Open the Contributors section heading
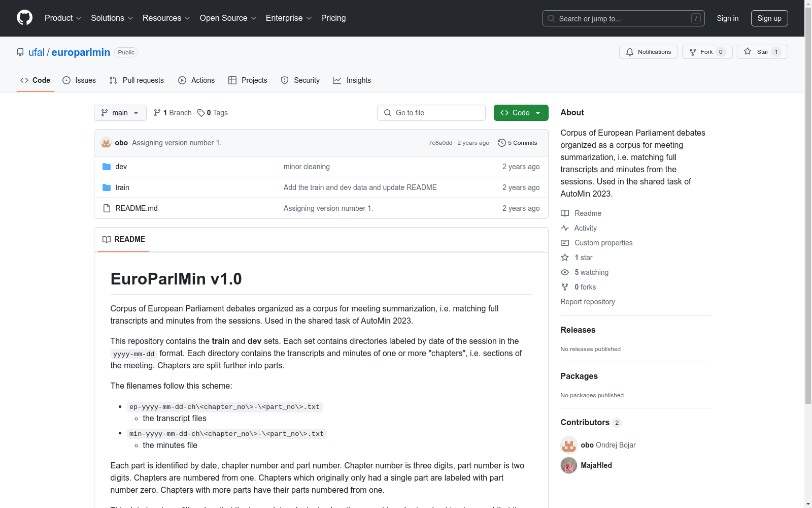 (591, 422)
